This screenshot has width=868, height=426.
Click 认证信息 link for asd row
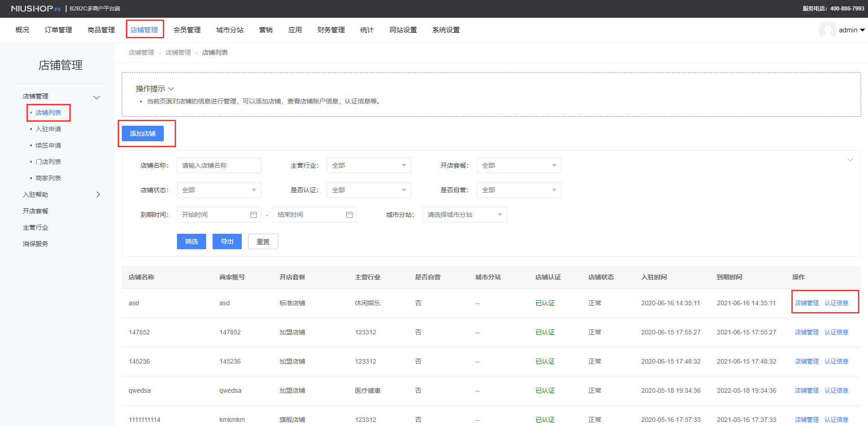click(837, 303)
